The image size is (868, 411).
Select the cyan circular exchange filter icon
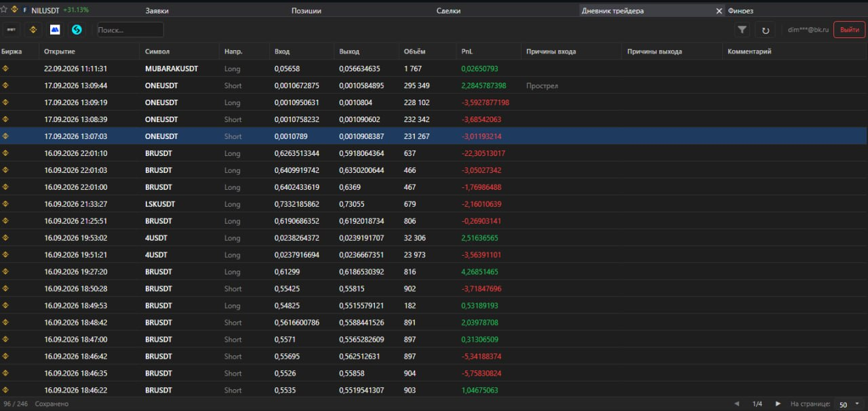pos(77,30)
